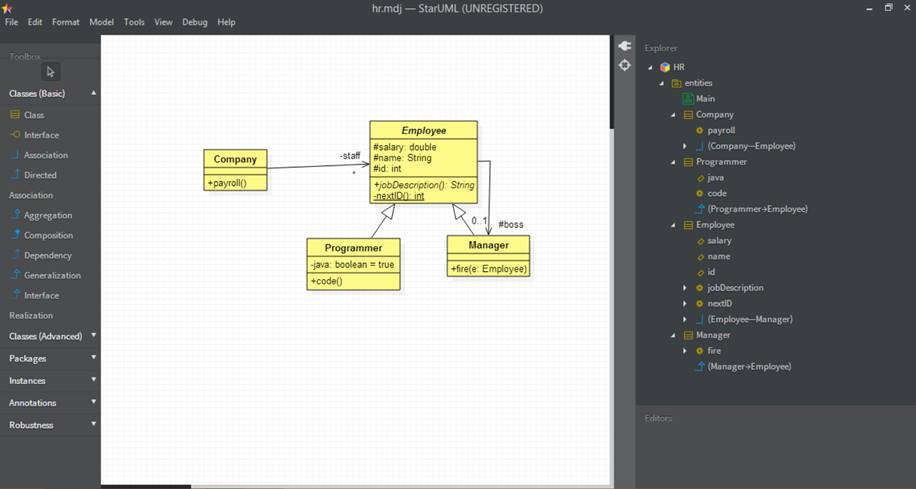Screen dimensions: 916x489
Task: Choose the Composition tool
Action: [x=47, y=235]
